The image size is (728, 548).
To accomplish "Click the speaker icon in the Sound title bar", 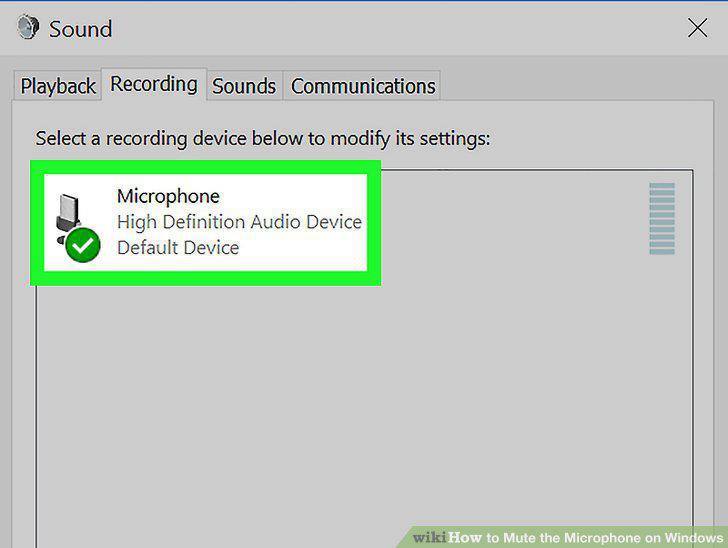I will click(28, 27).
